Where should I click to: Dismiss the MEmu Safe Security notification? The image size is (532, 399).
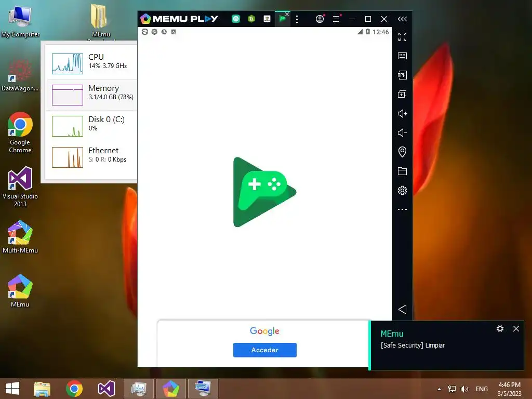pyautogui.click(x=516, y=329)
